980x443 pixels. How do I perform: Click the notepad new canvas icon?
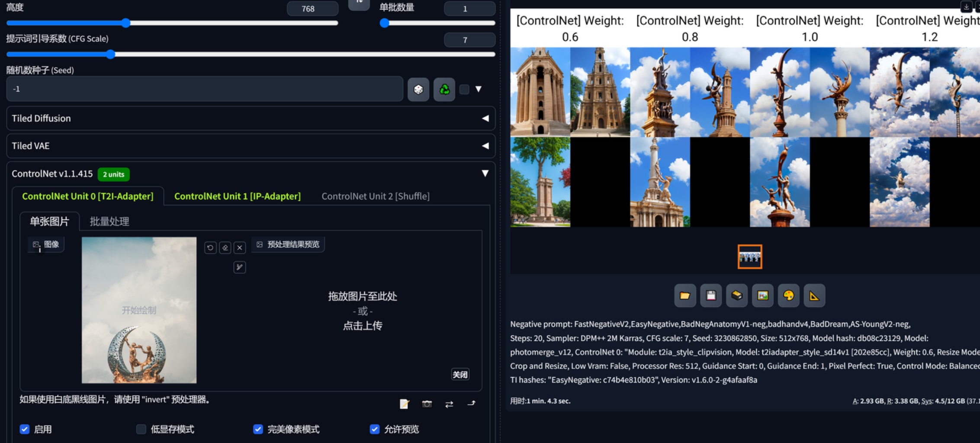[404, 404]
